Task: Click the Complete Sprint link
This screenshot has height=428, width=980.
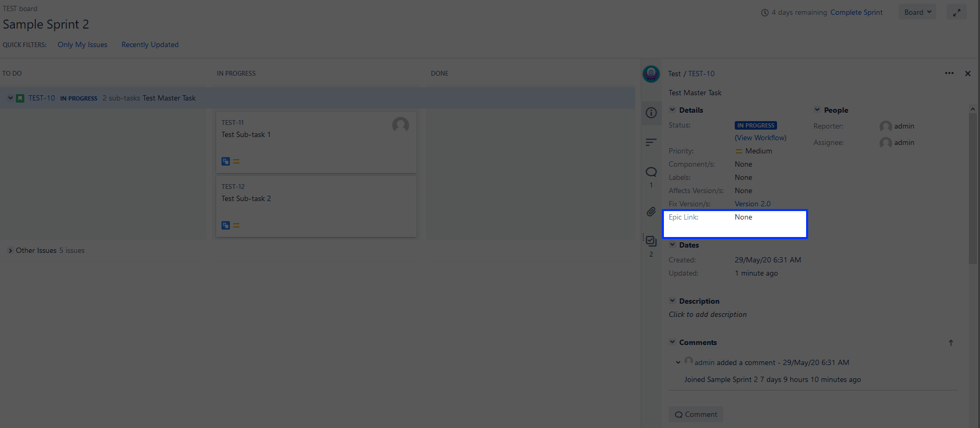Action: point(856,12)
